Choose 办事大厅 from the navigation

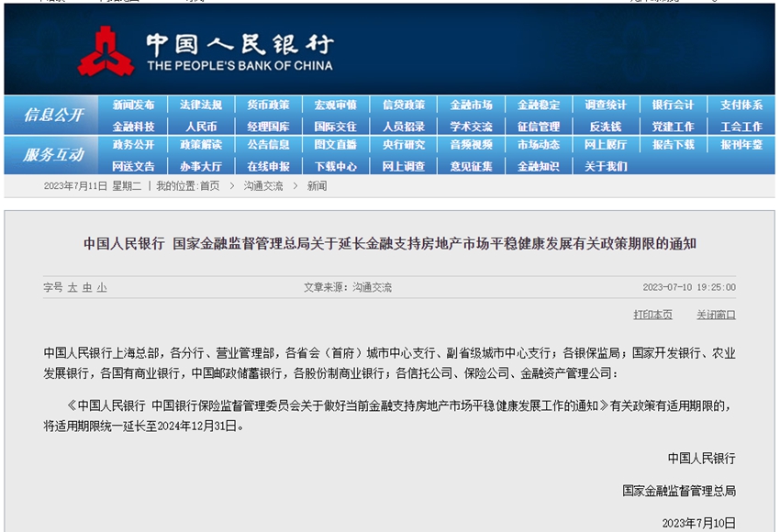click(201, 167)
